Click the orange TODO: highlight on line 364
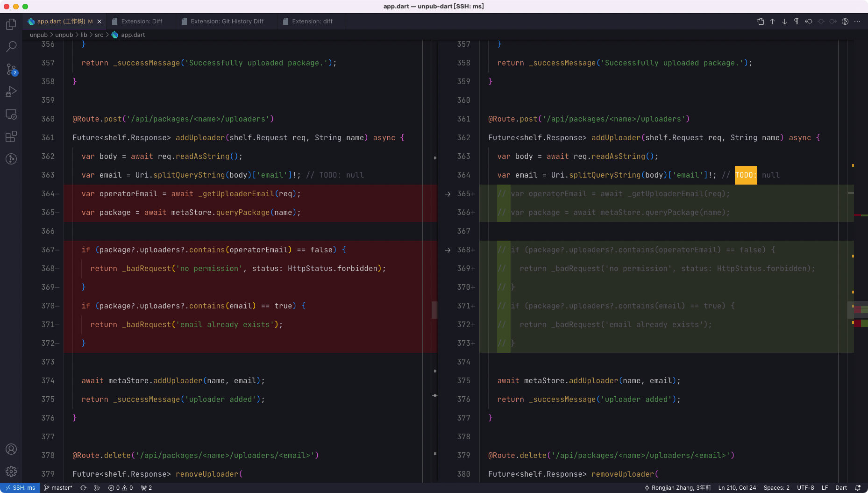Image resolution: width=868 pixels, height=493 pixels. coord(746,175)
